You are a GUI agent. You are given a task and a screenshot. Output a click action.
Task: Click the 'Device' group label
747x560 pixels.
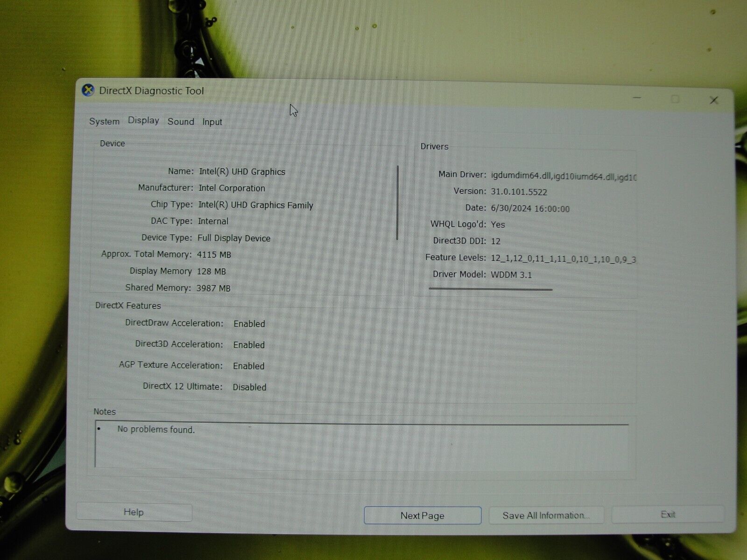click(112, 143)
